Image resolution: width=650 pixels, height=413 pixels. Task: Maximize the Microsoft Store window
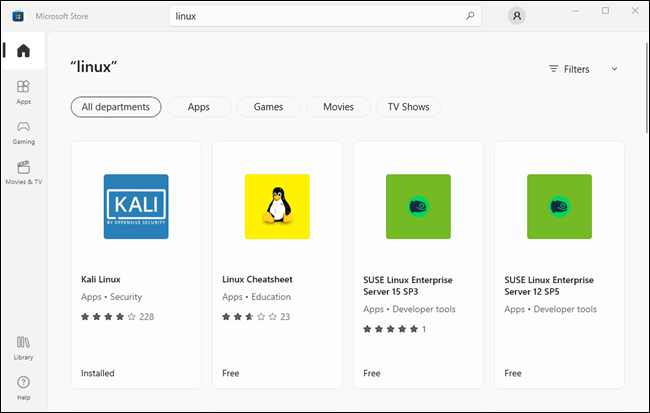coord(605,11)
